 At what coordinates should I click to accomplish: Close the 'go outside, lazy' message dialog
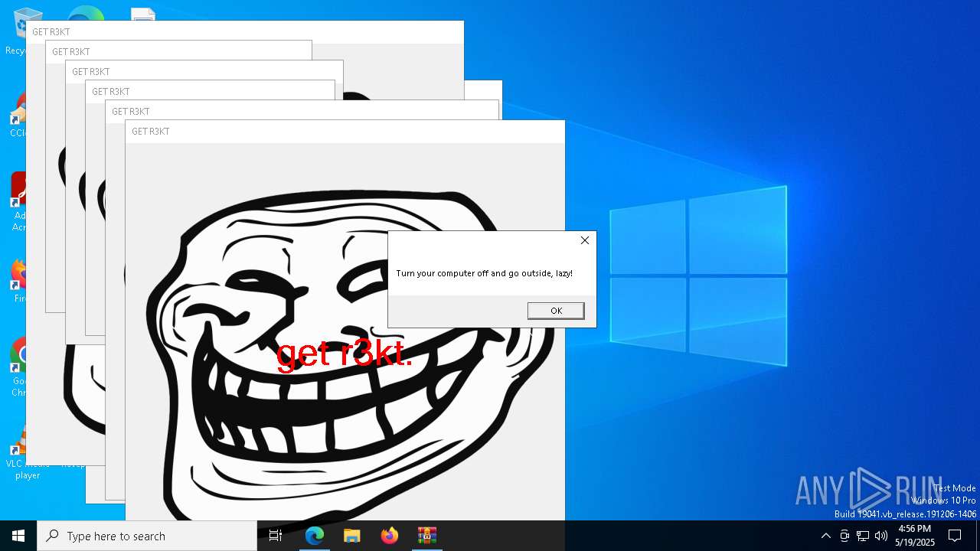[585, 240]
